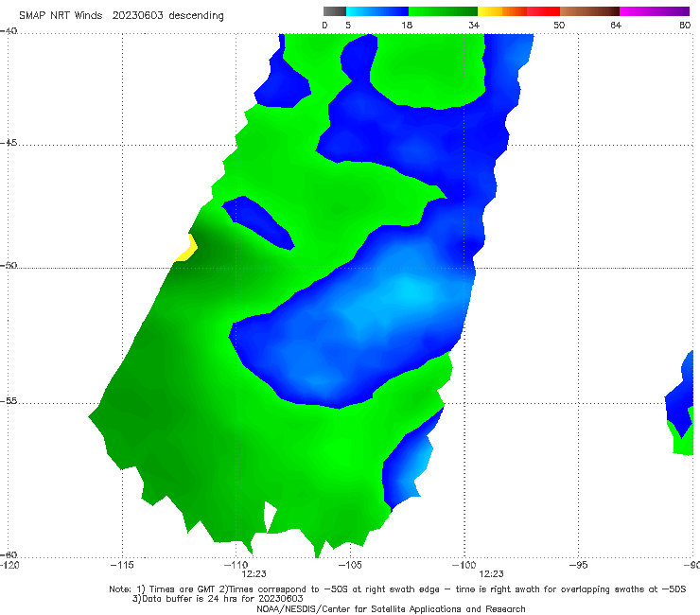Click the 12:23 time stamp under -100
Screen dimensions: 700x615
click(491, 574)
